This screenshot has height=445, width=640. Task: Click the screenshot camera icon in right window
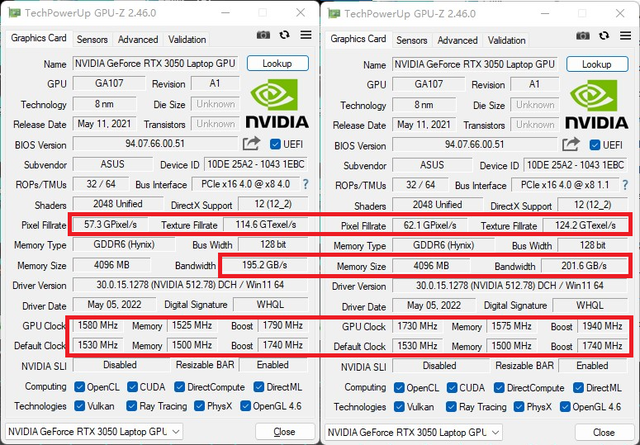click(x=583, y=36)
